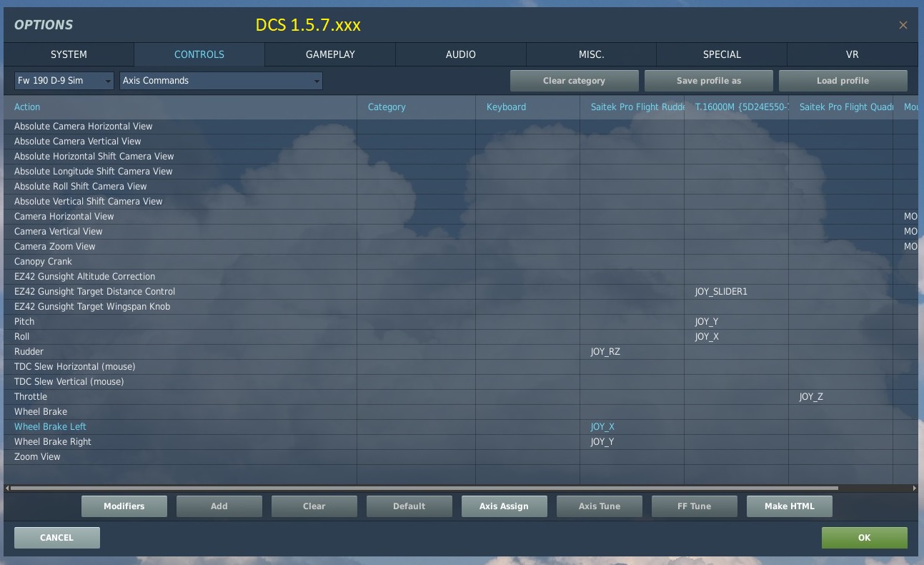The image size is (924, 565).
Task: Switch to the CONTROLS tab
Action: (x=199, y=54)
